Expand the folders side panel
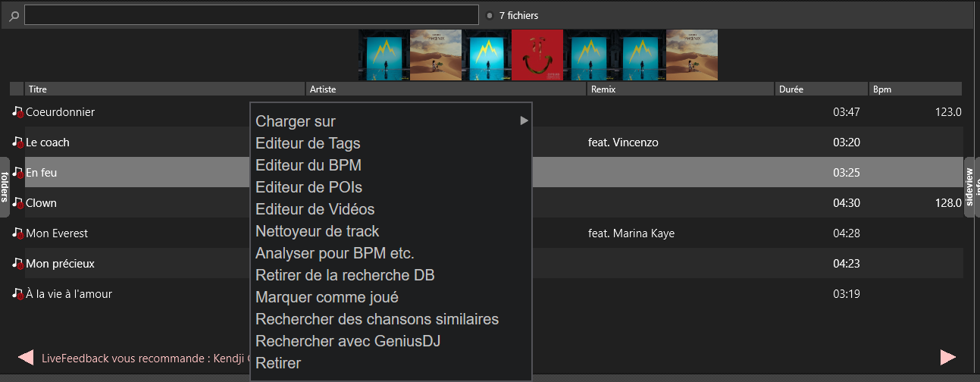The height and width of the screenshot is (382, 980). coord(5,187)
